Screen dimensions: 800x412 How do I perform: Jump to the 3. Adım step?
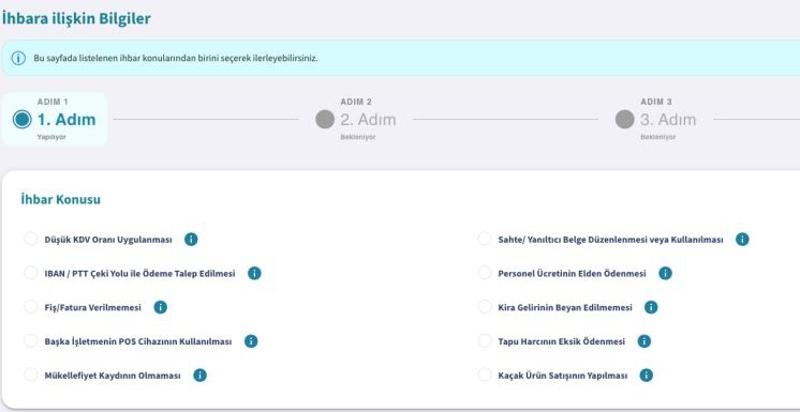[625, 120]
